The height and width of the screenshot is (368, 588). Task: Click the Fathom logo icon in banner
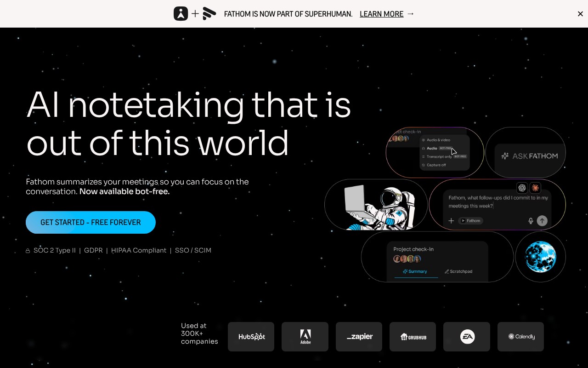(x=209, y=14)
